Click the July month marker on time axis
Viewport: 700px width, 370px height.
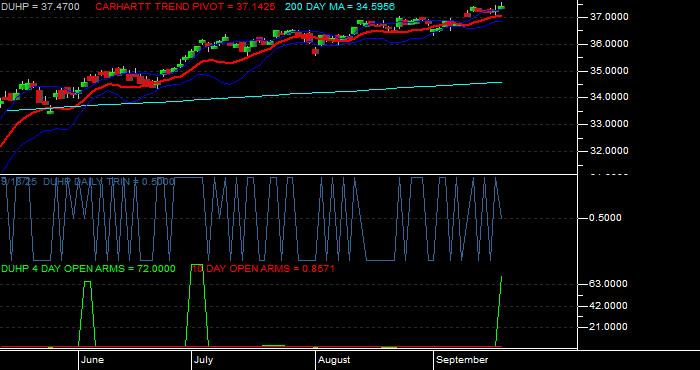pos(204,360)
